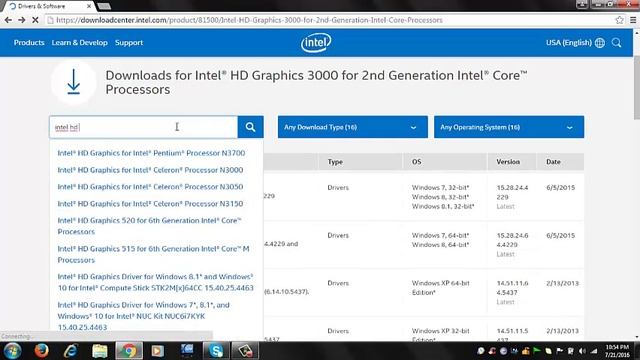This screenshot has height=360, width=640.
Task: Expand the Any Operating System (16) dropdown
Action: pyautogui.click(x=509, y=127)
